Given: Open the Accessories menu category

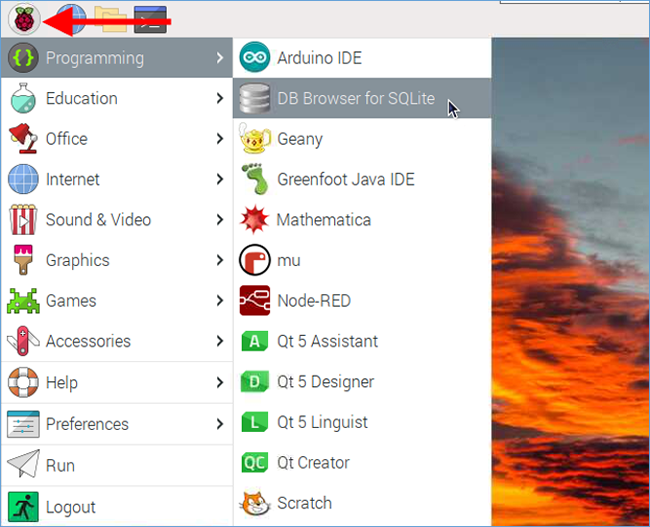Looking at the screenshot, I should 116,341.
